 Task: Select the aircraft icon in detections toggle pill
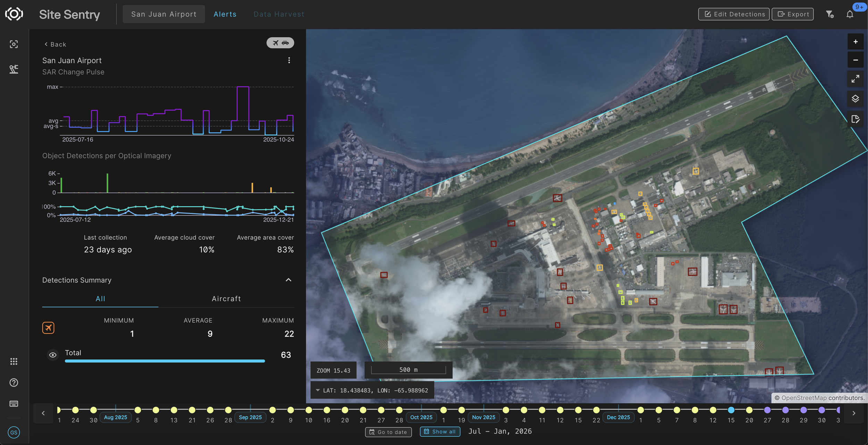pyautogui.click(x=275, y=43)
